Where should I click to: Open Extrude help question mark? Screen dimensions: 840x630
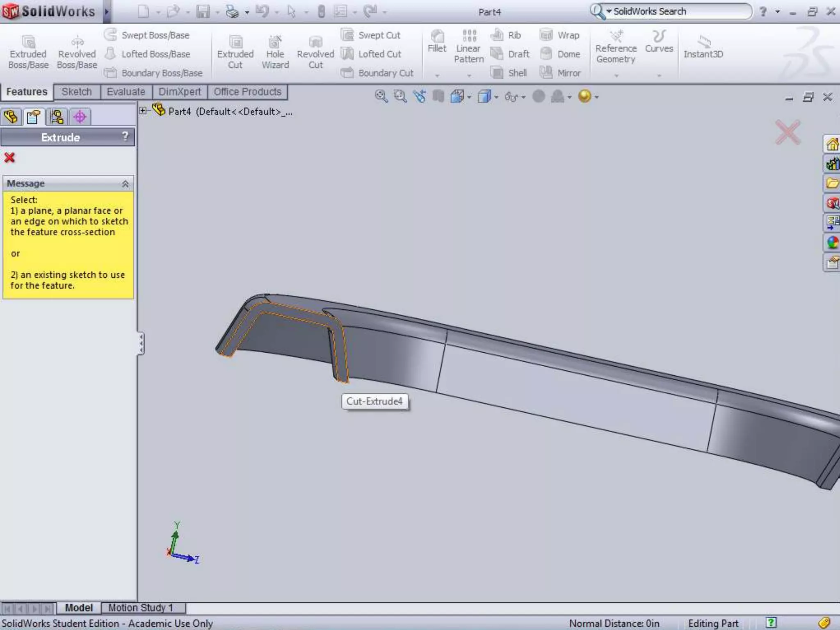(125, 136)
